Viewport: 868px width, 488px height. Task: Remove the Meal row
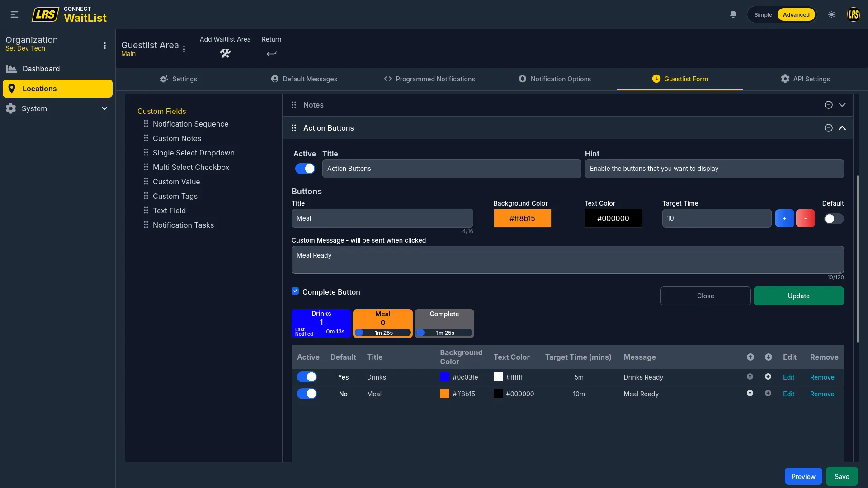click(x=822, y=394)
